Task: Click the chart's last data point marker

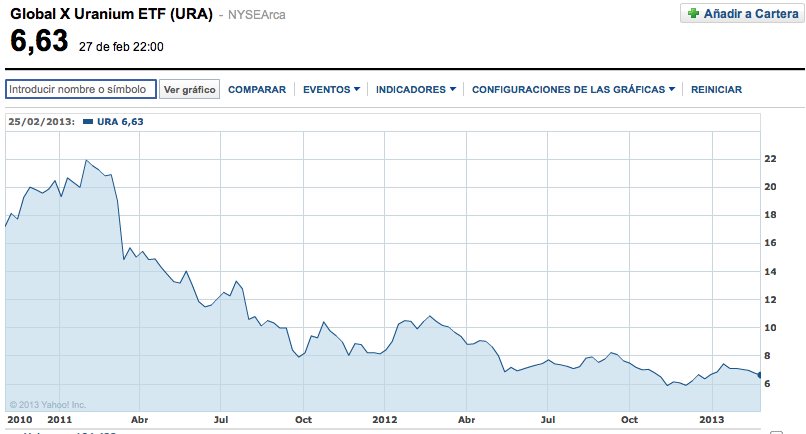Action: click(759, 375)
